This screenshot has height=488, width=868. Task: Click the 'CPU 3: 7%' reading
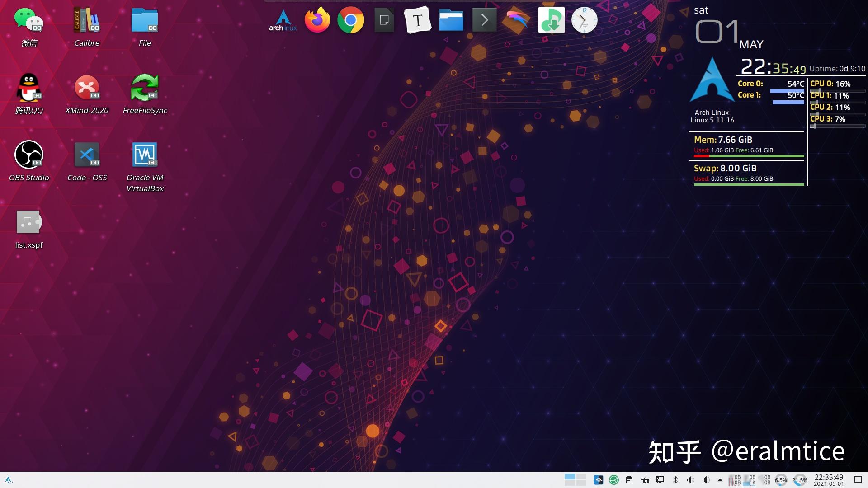tap(827, 119)
